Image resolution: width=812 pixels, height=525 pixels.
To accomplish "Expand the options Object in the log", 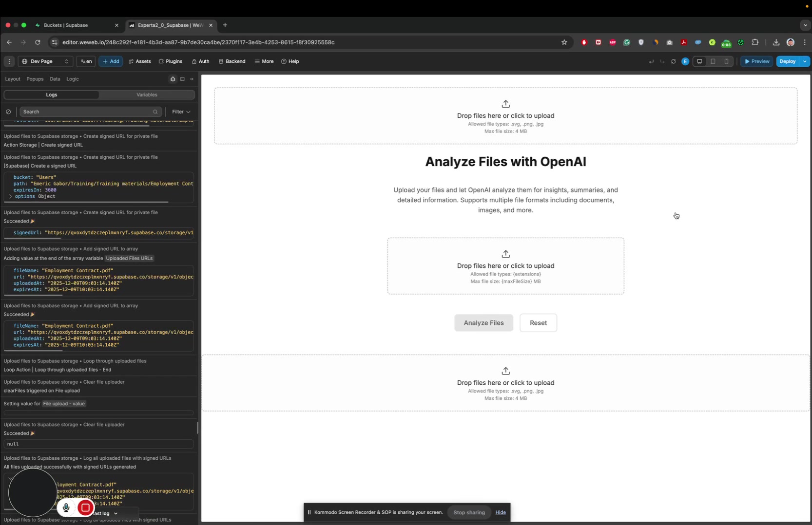I will pyautogui.click(x=11, y=196).
